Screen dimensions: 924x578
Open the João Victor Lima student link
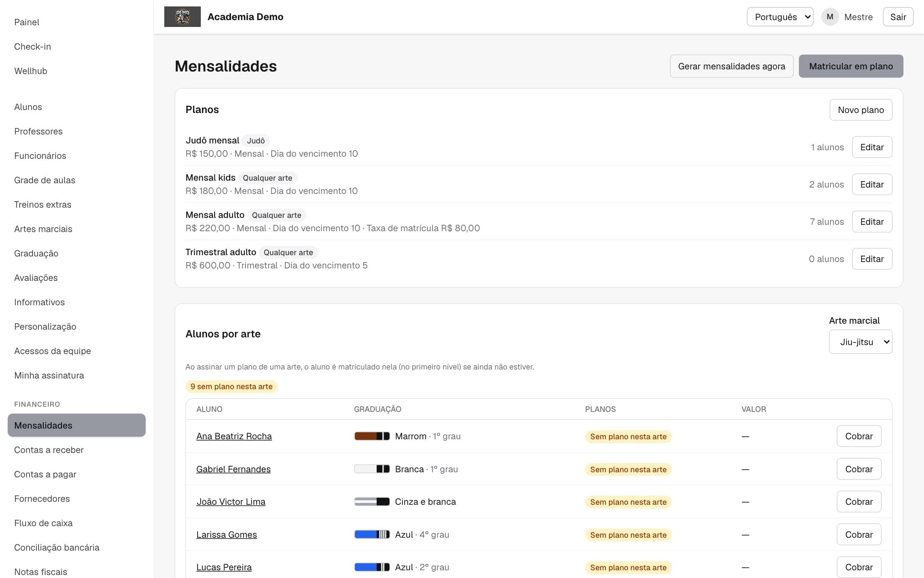pos(231,502)
